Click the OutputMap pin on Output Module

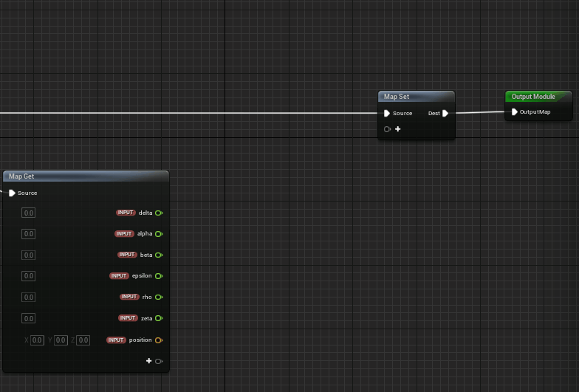515,112
